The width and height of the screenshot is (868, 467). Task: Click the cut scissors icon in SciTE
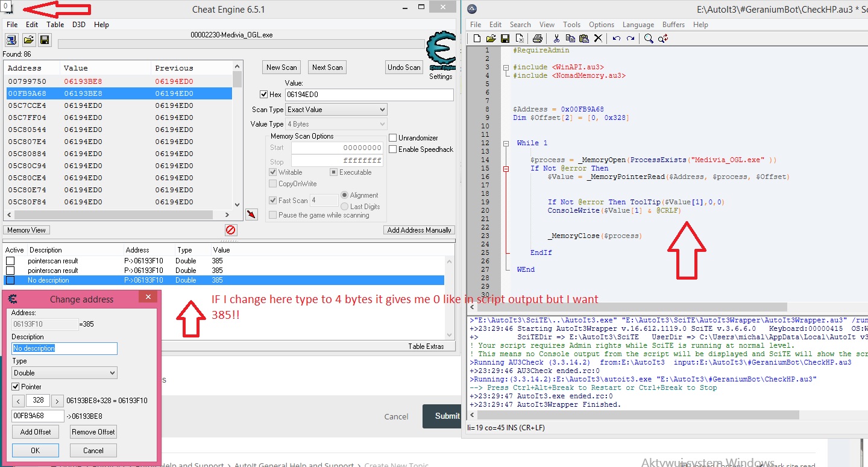557,39
